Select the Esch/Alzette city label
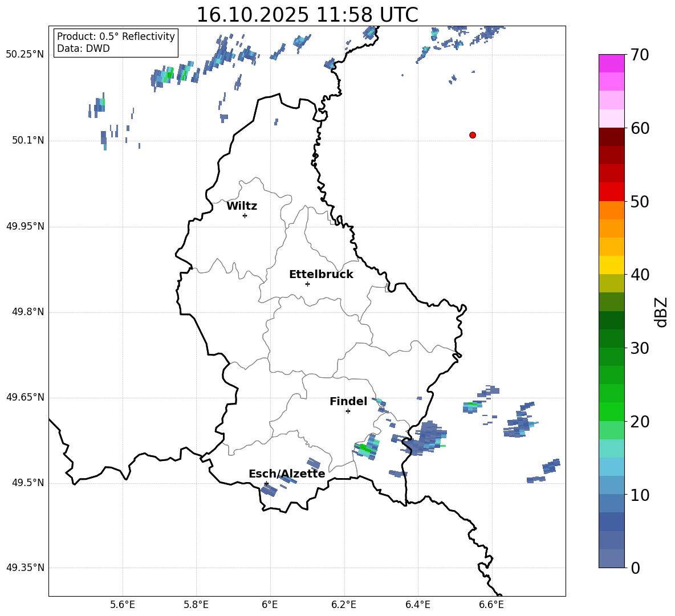 click(x=287, y=474)
